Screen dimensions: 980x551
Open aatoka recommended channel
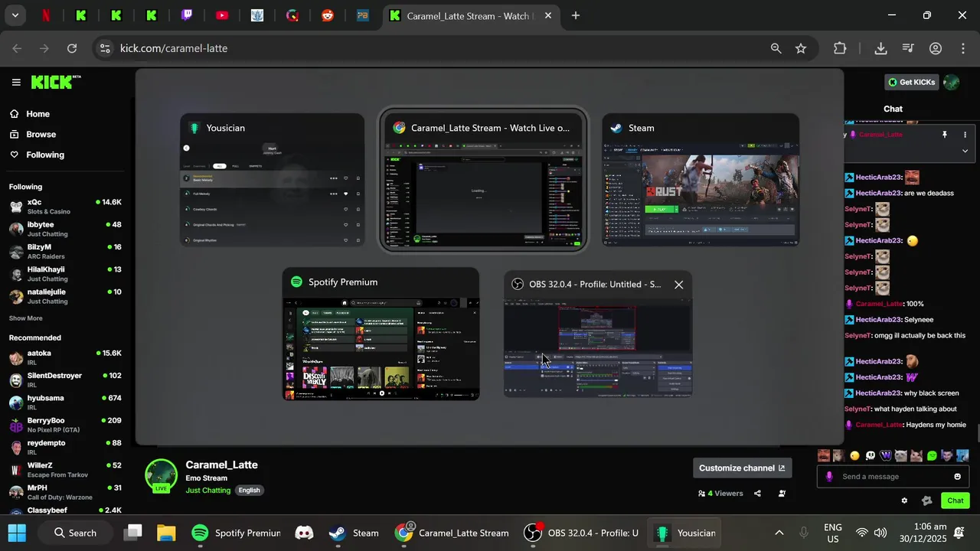click(x=65, y=357)
